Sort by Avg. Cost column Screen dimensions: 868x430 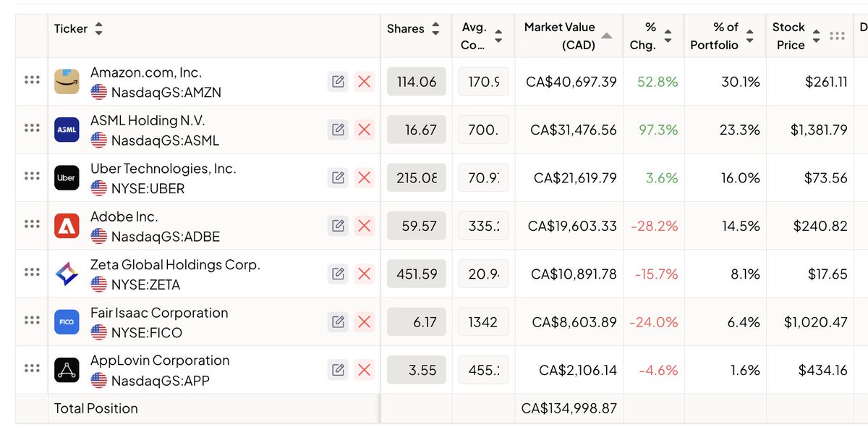[498, 36]
